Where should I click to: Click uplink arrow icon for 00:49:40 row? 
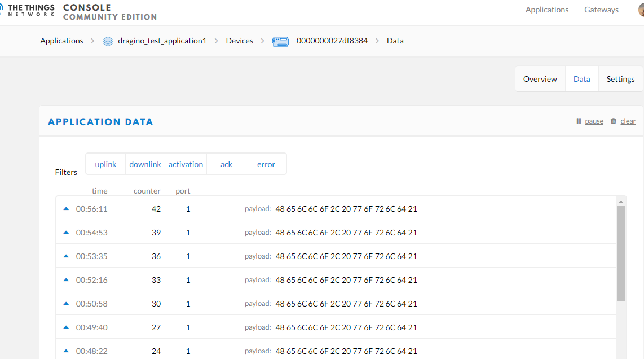66,327
